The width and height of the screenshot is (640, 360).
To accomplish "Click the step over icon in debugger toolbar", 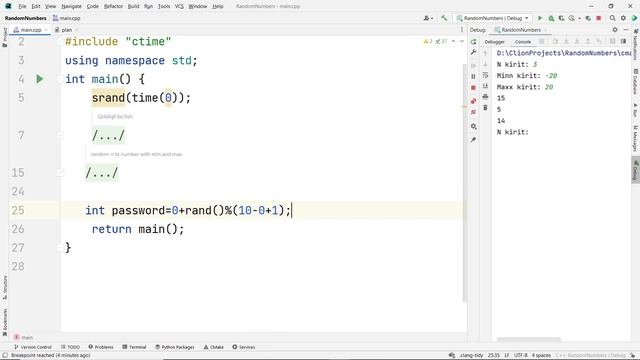I will click(x=555, y=41).
